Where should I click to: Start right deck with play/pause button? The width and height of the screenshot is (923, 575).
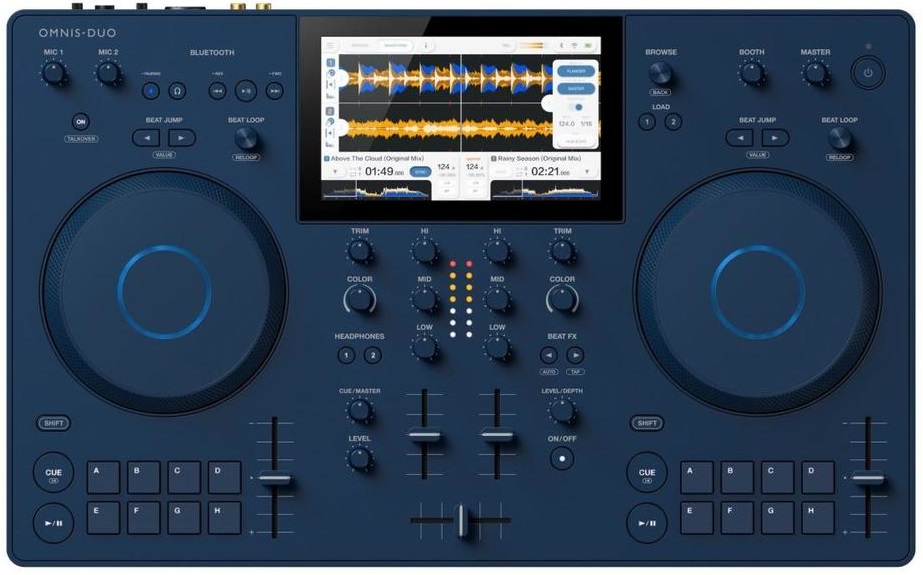point(647,523)
